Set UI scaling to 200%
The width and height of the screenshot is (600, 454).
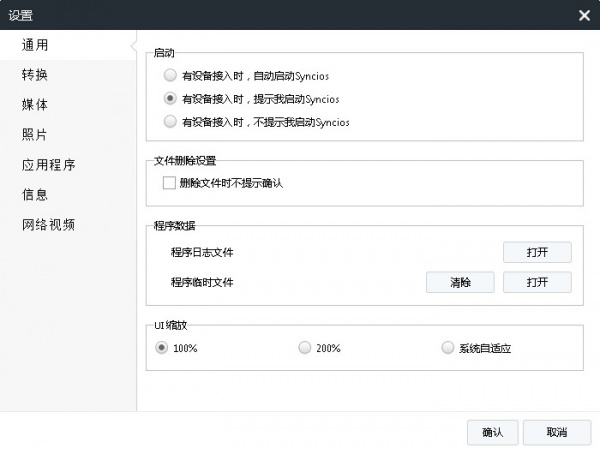pos(305,348)
